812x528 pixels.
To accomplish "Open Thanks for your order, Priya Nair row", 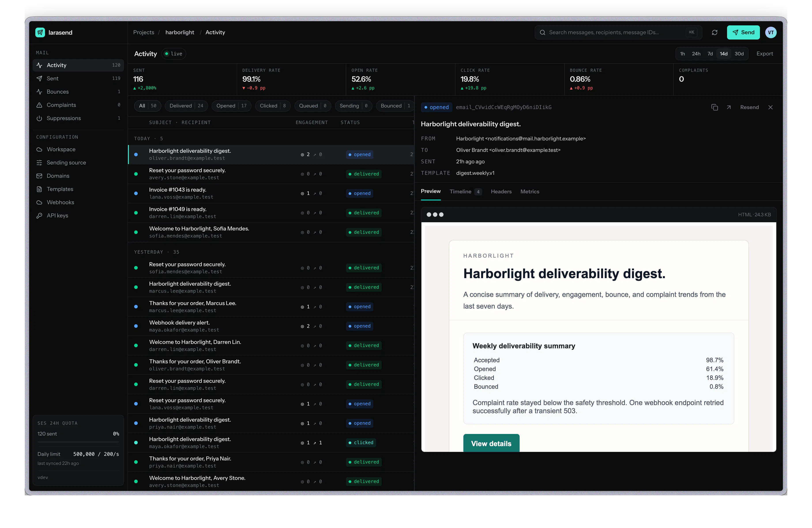I will tap(271, 462).
